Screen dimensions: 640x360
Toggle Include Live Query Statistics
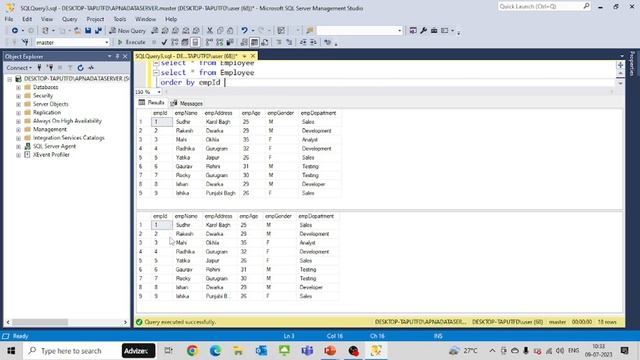coord(220,42)
